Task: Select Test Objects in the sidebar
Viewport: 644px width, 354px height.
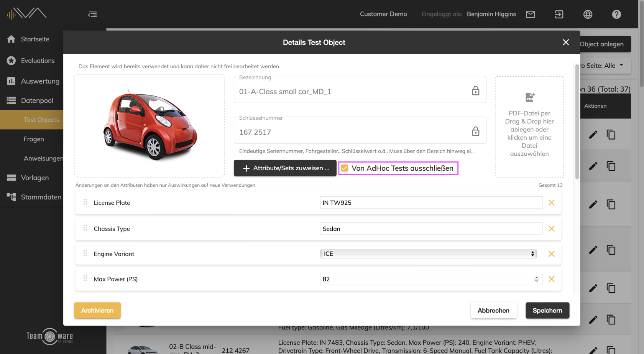Action: [x=41, y=120]
